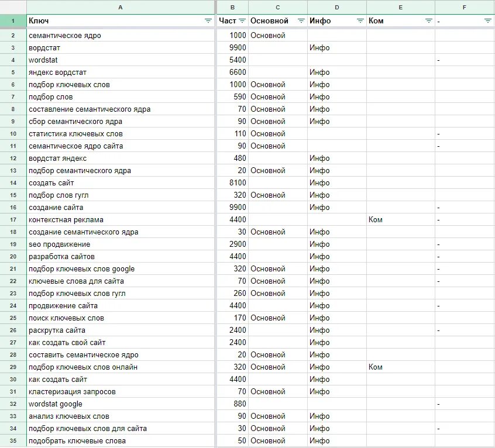Select row 17 header number

point(13,219)
